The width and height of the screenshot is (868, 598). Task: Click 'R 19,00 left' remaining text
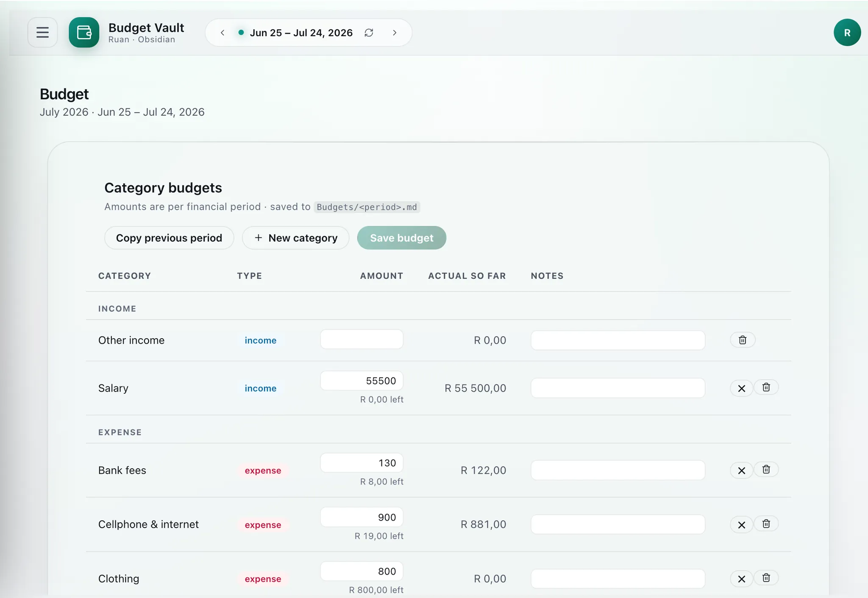379,536
